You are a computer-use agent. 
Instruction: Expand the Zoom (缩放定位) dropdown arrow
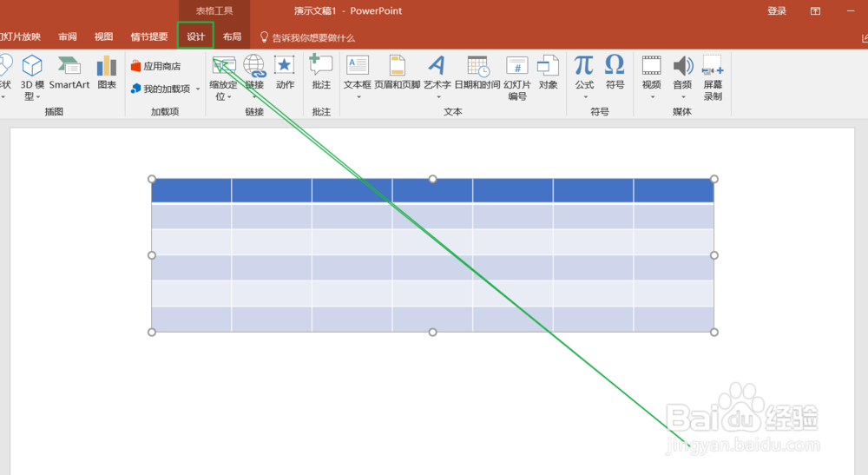[229, 97]
